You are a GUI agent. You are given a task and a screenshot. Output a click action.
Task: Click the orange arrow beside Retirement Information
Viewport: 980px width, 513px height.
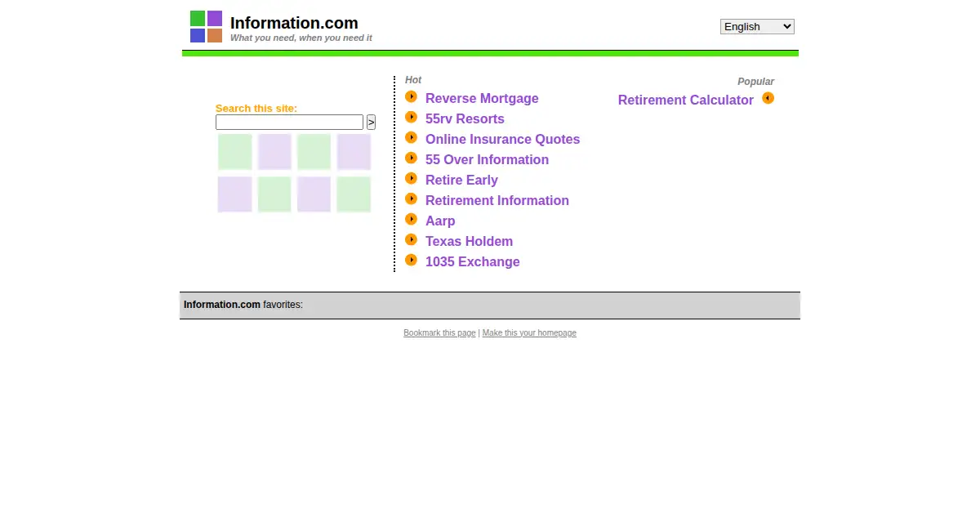tap(411, 199)
